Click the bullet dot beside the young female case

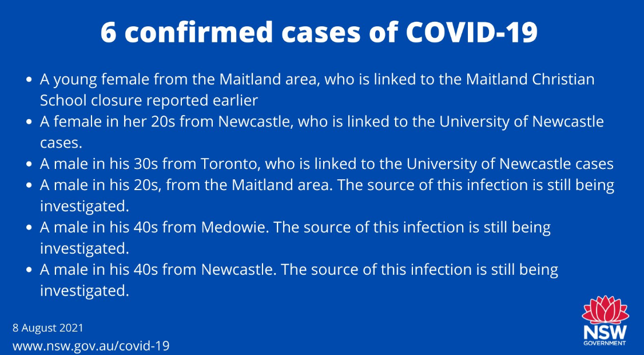30,80
